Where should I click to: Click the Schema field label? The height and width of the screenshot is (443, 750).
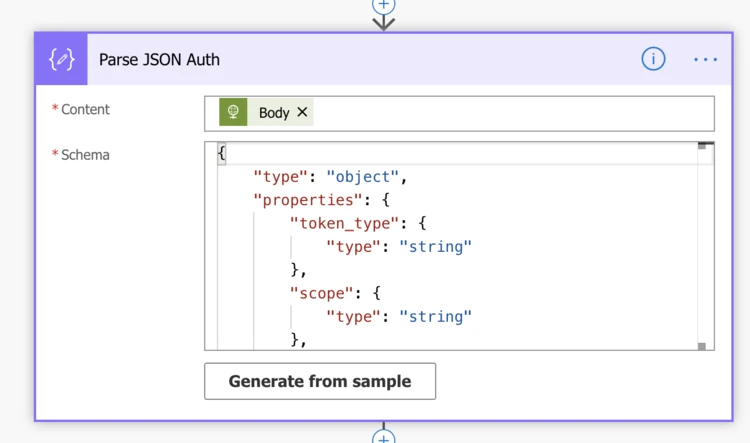[85, 155]
